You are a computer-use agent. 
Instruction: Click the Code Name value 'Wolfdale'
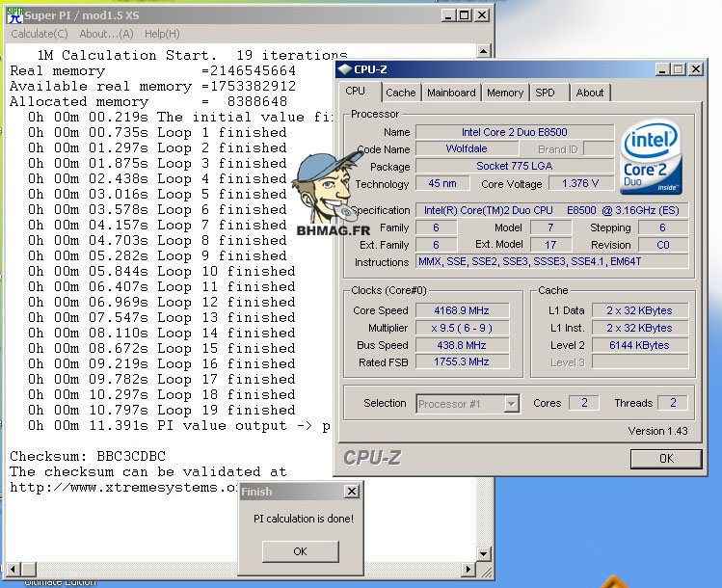(x=467, y=148)
